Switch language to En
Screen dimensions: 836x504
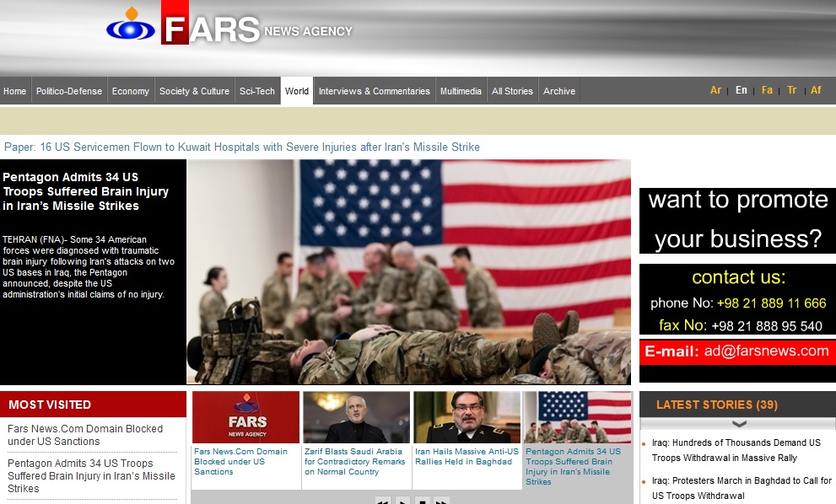(742, 90)
